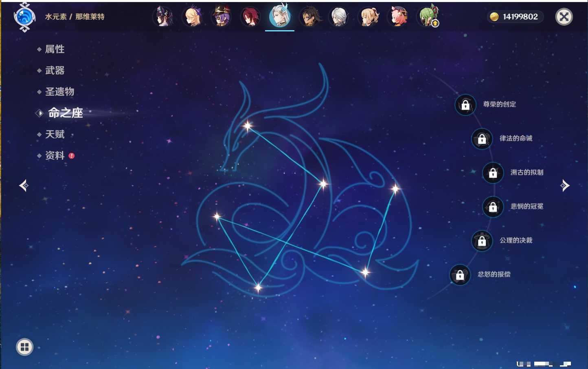Select the green-haired avatar with upgrade arrow
588x369 pixels.
428,17
